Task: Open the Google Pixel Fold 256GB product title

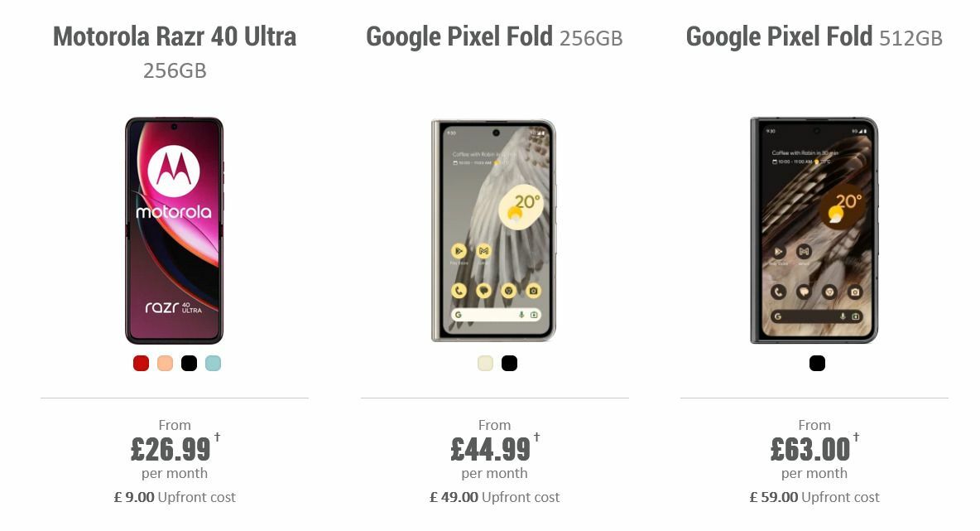Action: [494, 36]
